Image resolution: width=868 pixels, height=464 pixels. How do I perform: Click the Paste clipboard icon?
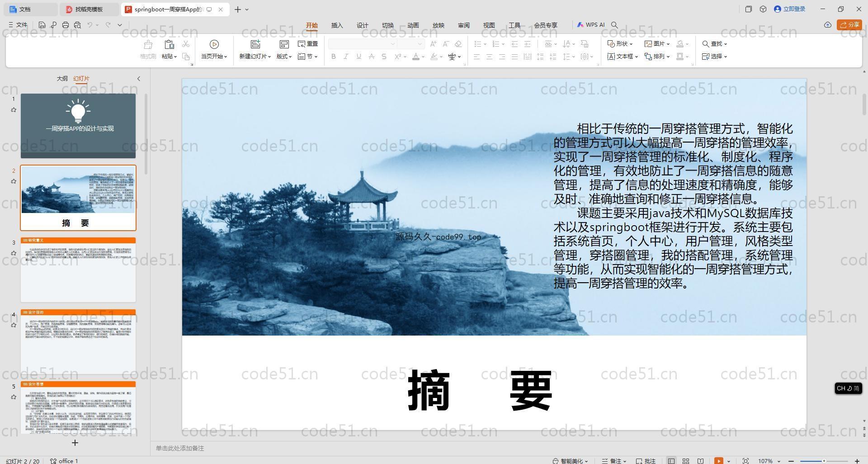[x=169, y=44]
